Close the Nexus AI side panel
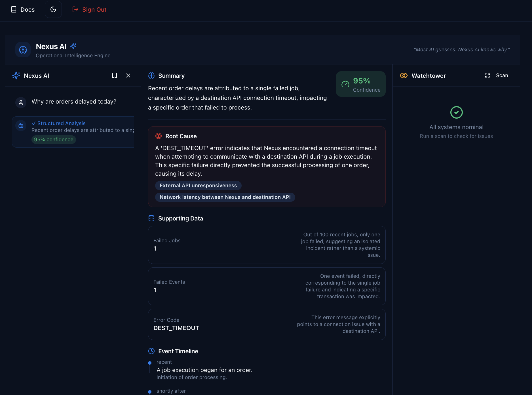 tap(128, 75)
